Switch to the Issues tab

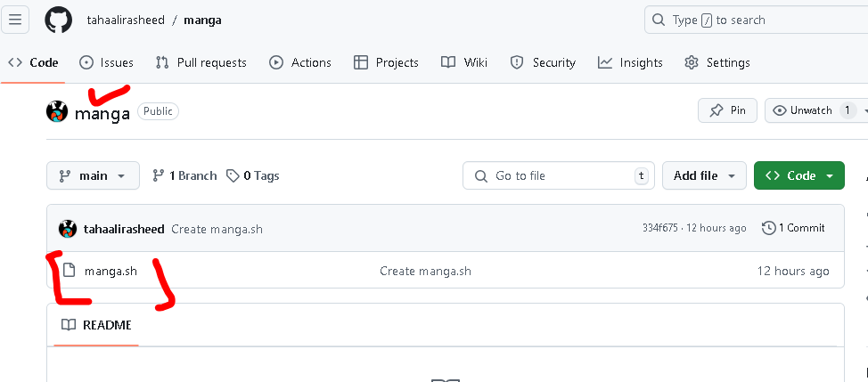pyautogui.click(x=106, y=62)
